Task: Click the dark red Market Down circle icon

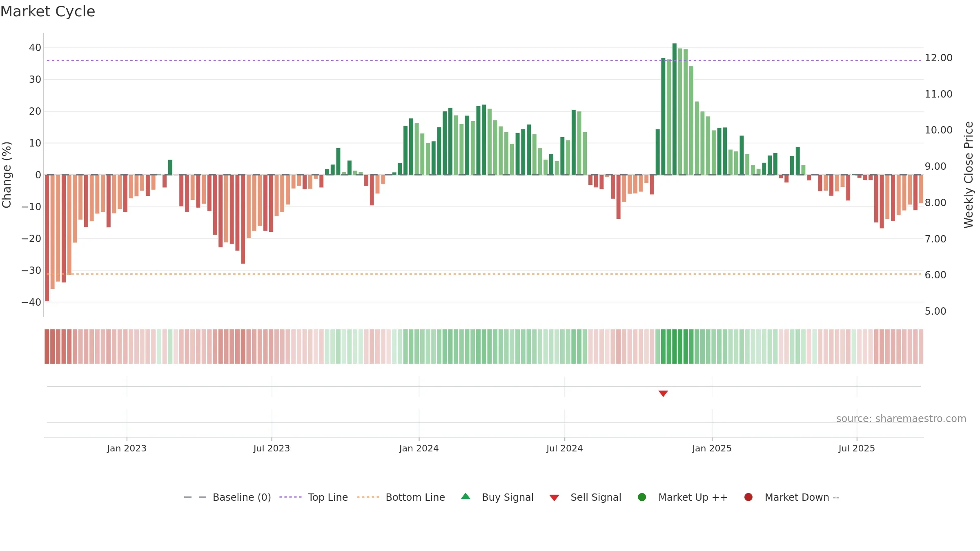Action: [x=748, y=497]
